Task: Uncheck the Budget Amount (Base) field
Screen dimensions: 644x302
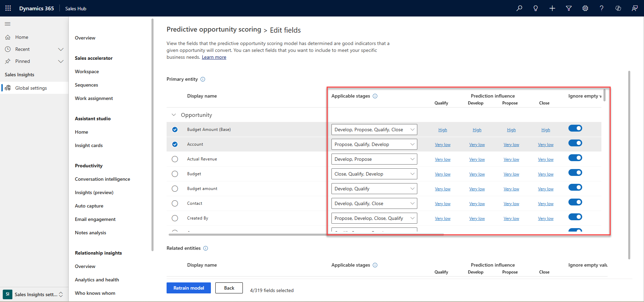Action: coord(175,130)
